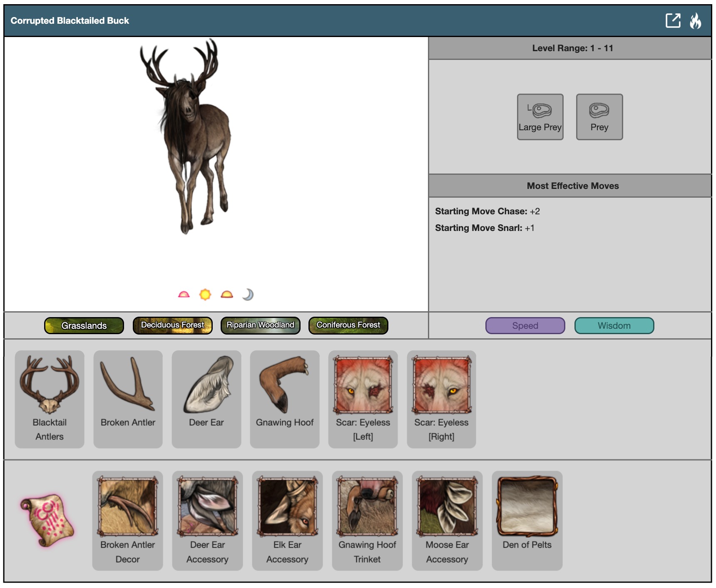This screenshot has height=588, width=716.
Task: Choose the Coniferous Forest biome tag
Action: [348, 325]
